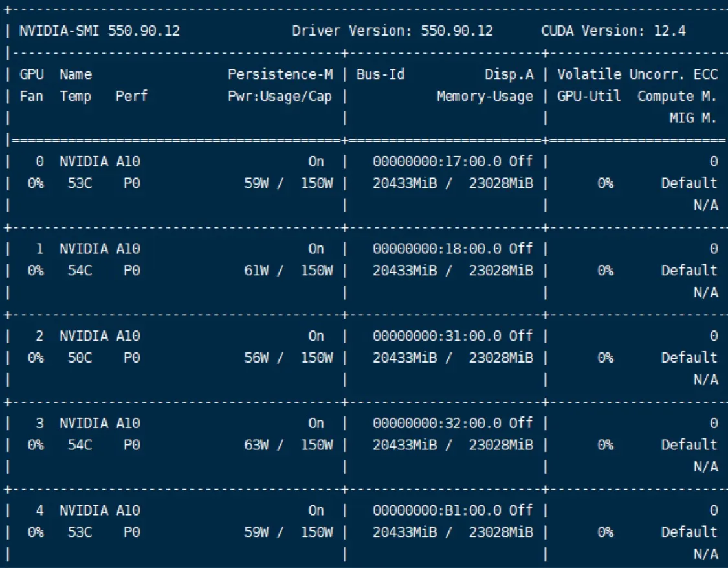The image size is (728, 568).
Task: Click the "61W" power draw value
Action: (257, 271)
